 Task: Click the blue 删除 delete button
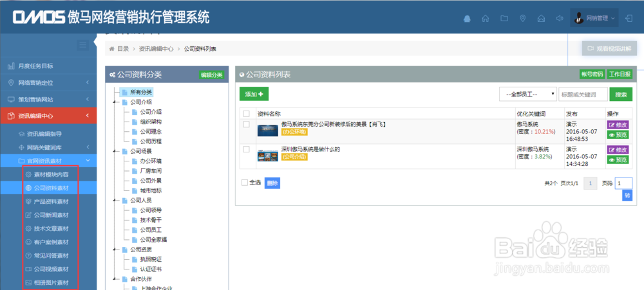click(x=272, y=183)
